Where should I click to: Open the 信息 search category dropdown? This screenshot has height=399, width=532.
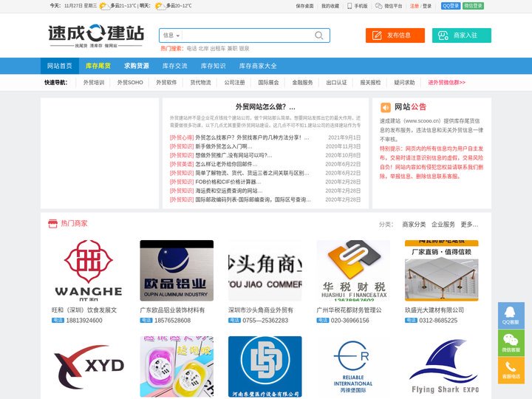[171, 35]
